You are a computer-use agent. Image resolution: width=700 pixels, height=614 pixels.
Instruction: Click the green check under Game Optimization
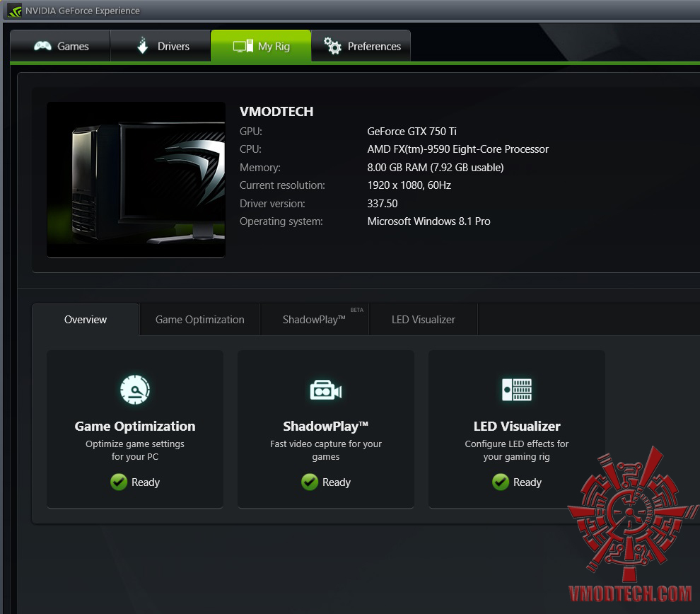click(119, 482)
